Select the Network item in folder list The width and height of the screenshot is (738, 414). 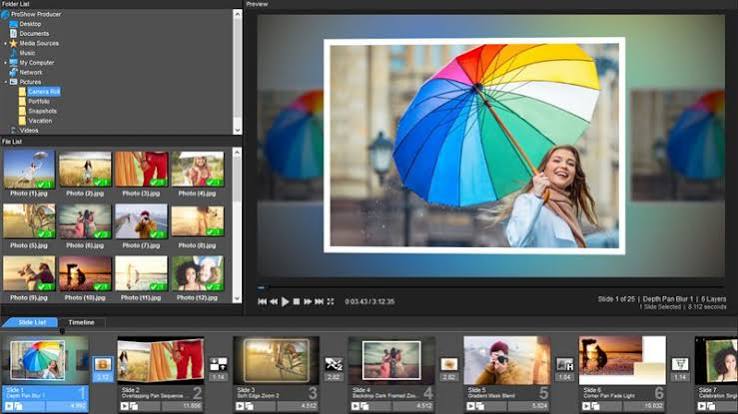pos(31,72)
